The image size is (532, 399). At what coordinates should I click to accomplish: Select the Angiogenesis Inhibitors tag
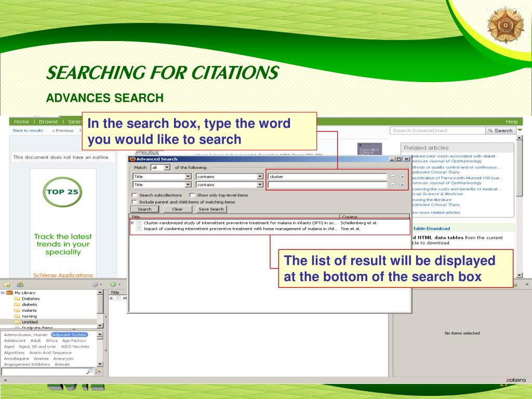coord(27,364)
